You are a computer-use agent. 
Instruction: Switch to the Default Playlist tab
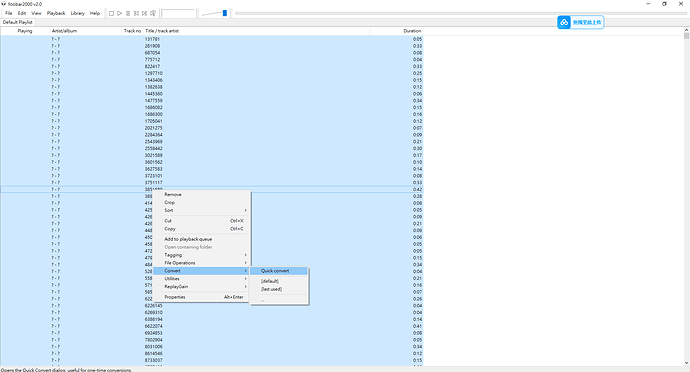point(18,22)
